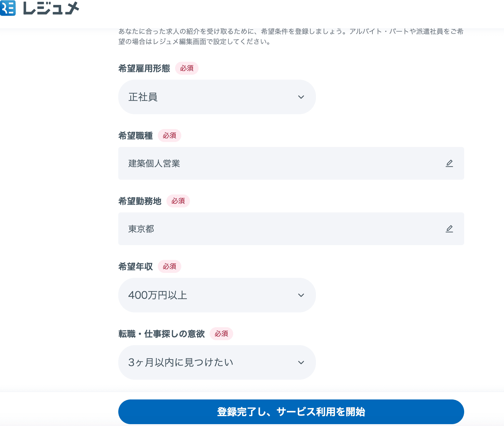Click the edit pencil icon for 希望職種

click(x=450, y=163)
